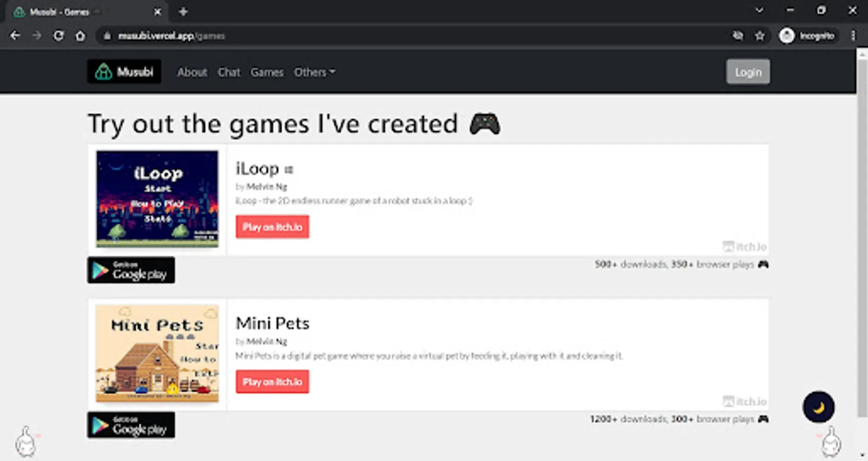Open Melvin Ng author link under Mini Pets
Viewport: 868px width, 461px height.
266,341
